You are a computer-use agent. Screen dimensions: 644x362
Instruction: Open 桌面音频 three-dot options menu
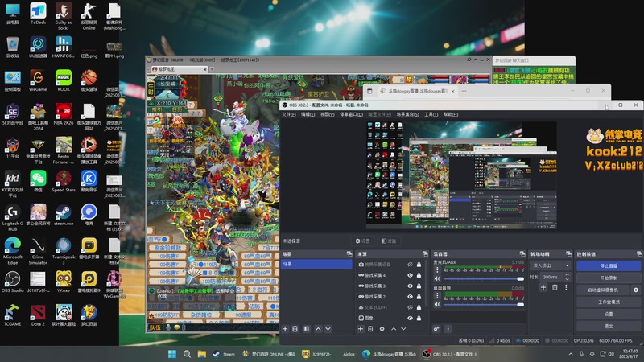point(437,295)
